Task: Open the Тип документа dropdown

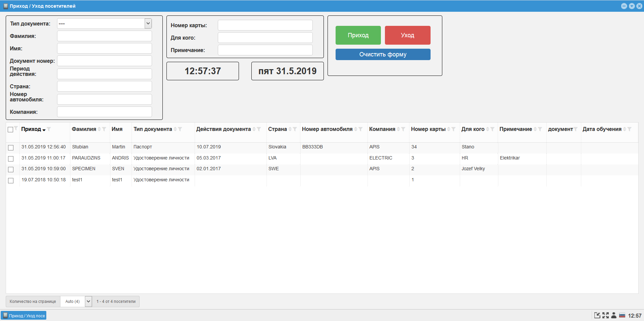Action: coord(104,24)
